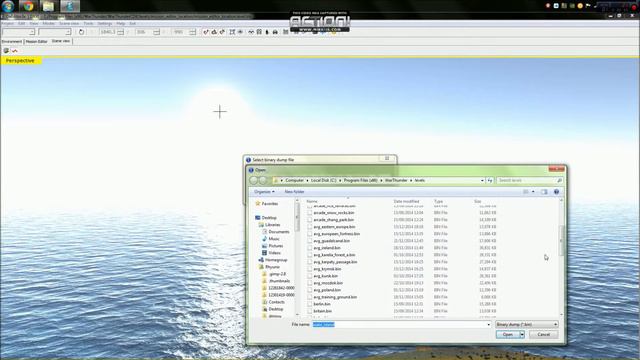Expand the Organize dropdown

[x=264, y=191]
